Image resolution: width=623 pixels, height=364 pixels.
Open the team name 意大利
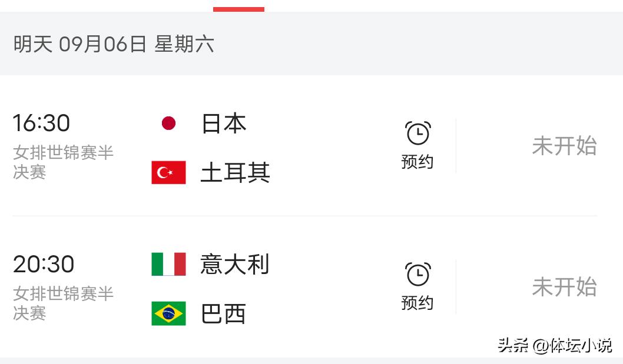click(x=235, y=264)
